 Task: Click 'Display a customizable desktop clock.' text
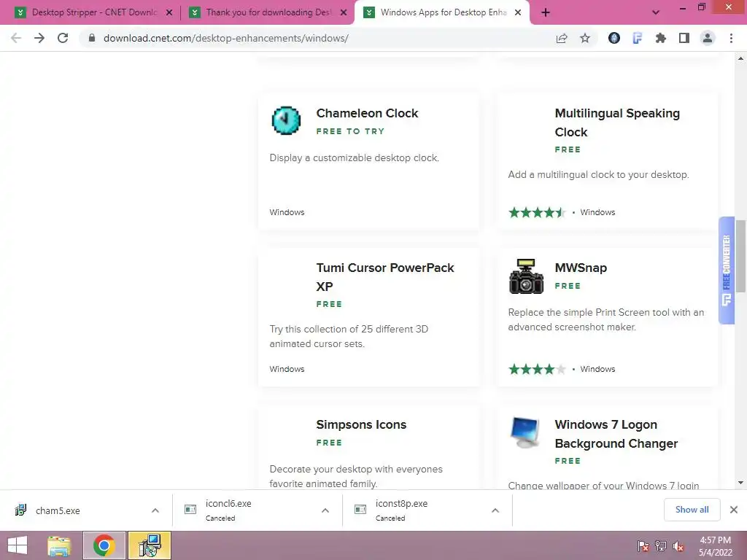(x=354, y=157)
